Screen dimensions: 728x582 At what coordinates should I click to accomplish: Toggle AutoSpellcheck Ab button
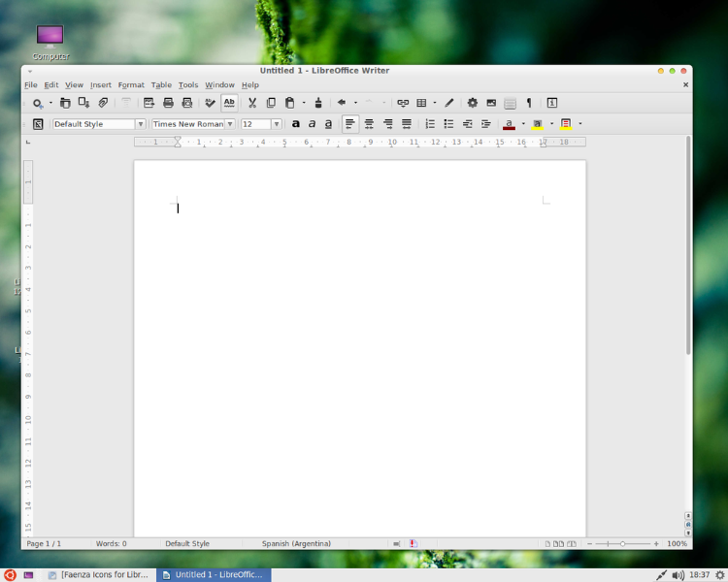229,103
